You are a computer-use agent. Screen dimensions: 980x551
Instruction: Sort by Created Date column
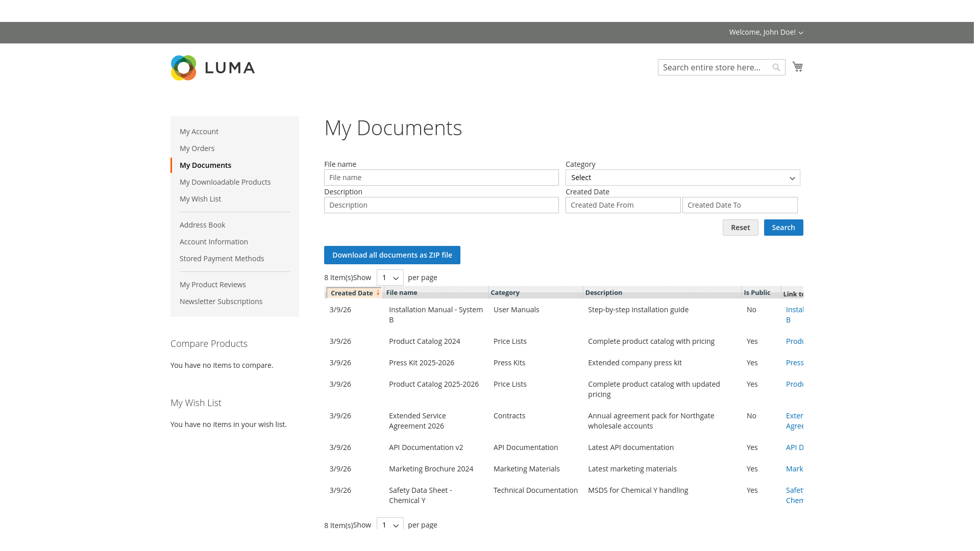[x=354, y=293]
